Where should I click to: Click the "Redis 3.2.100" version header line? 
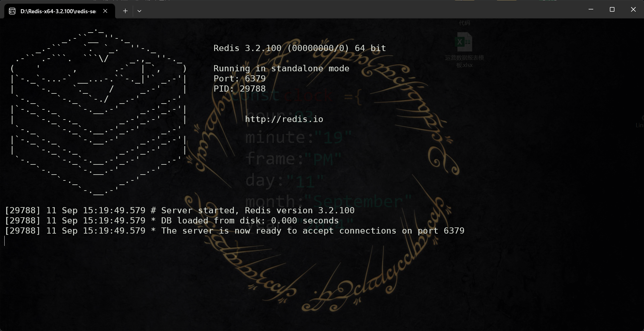click(299, 48)
